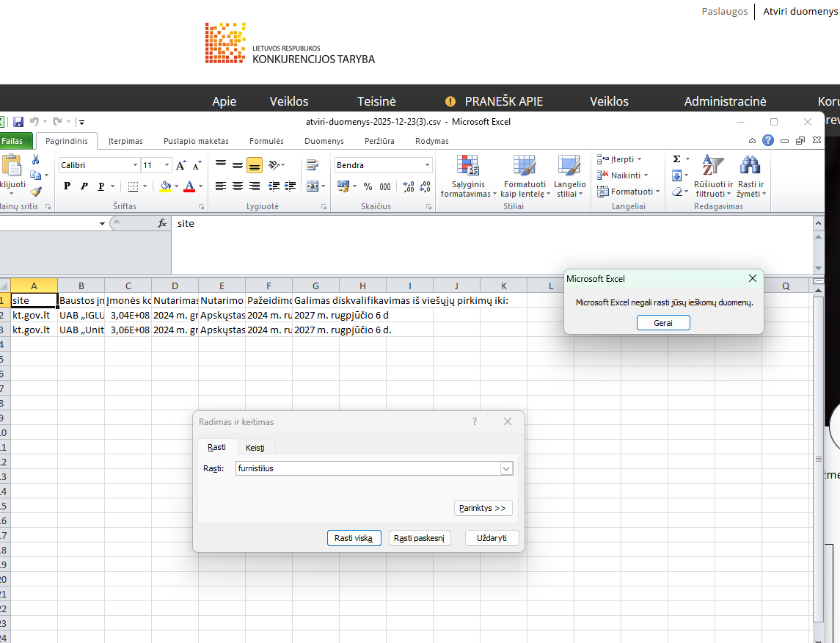The height and width of the screenshot is (643, 840).
Task: Open the yellow fill color bucket
Action: 166,186
